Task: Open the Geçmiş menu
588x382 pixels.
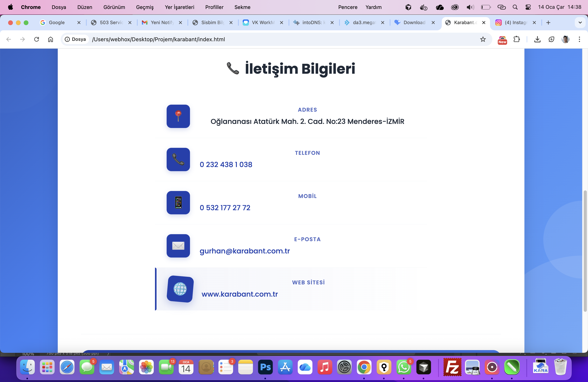Action: tap(145, 7)
